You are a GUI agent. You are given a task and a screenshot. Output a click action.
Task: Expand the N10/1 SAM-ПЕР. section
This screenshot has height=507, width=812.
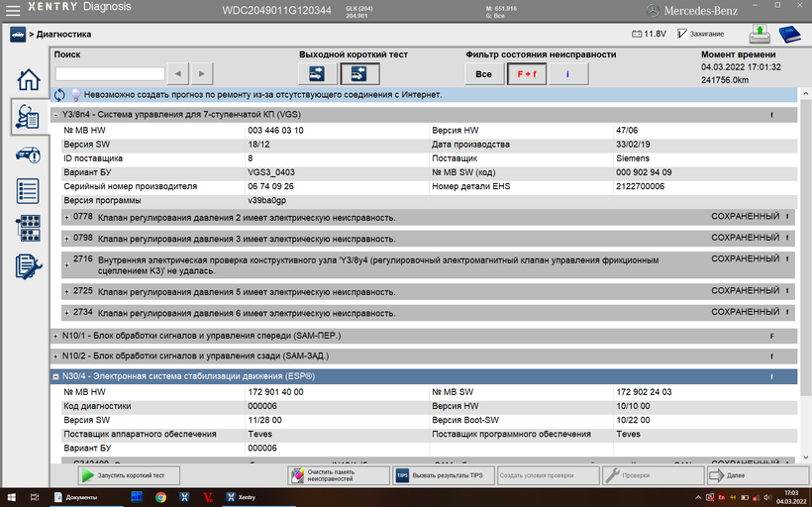(55, 336)
